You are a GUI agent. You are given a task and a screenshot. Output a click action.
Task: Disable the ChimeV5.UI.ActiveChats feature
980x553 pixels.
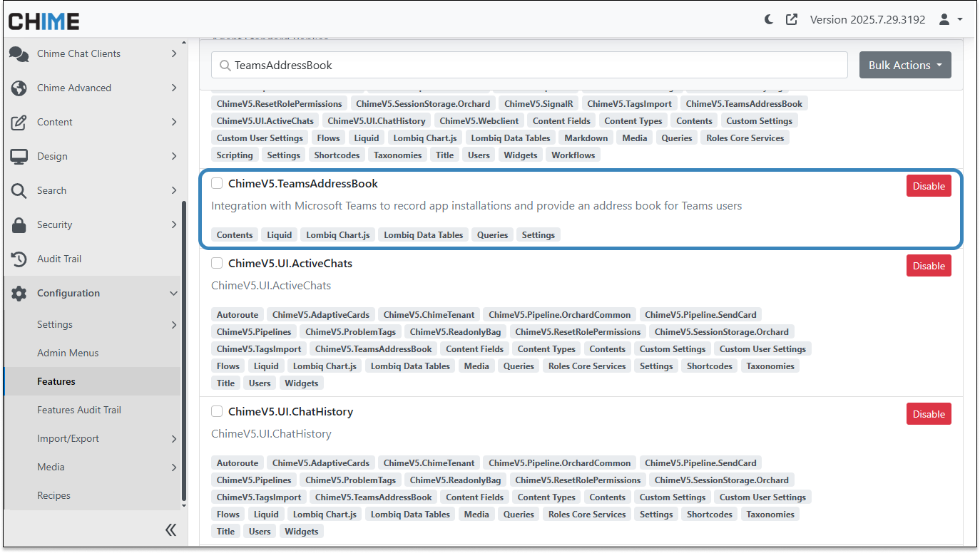pos(929,266)
